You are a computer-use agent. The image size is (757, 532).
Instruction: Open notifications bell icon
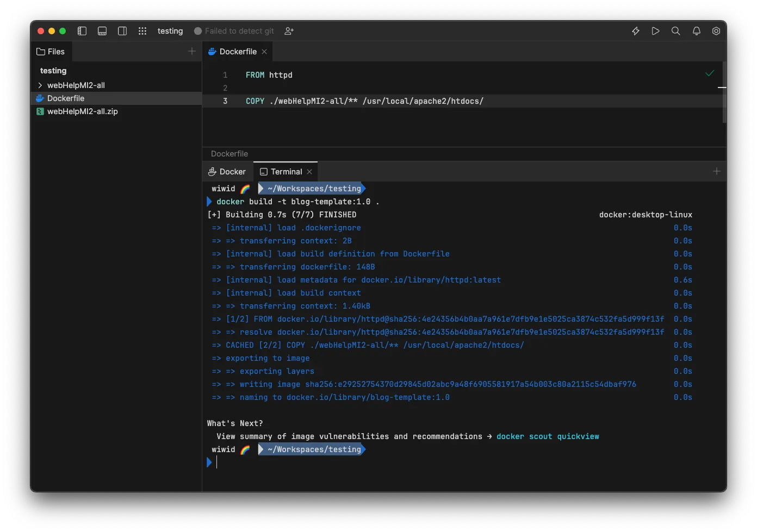click(696, 31)
